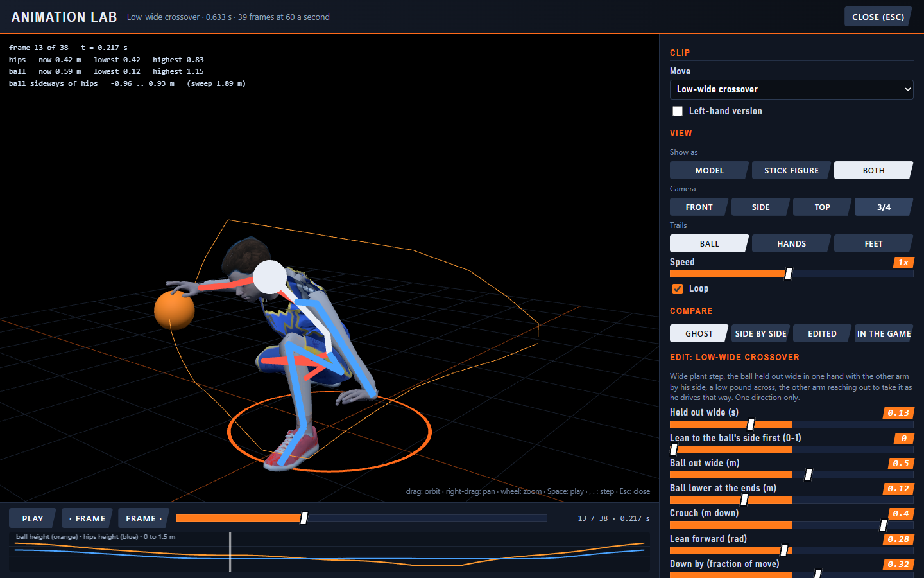
Task: Click the Ball lower at the ends slider
Action: coord(791,500)
